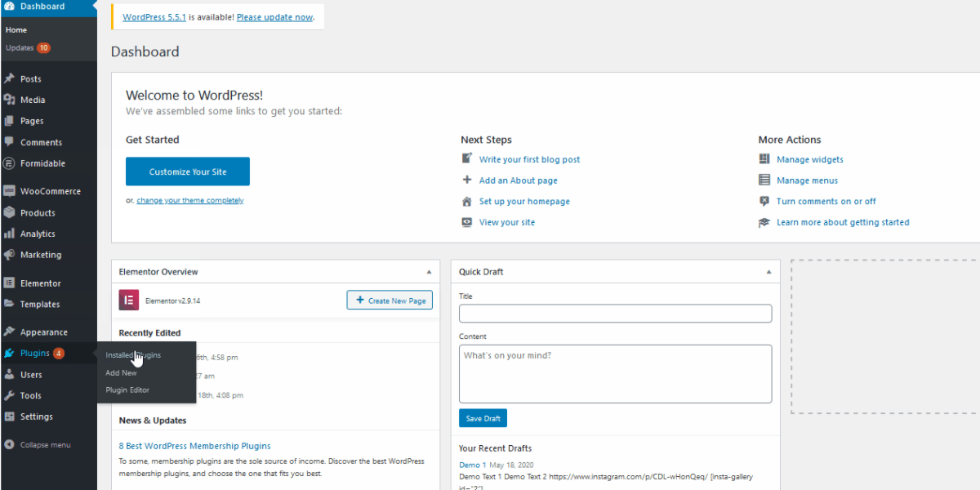Open 'Write your first blog post' link
Viewport: 980px width, 490px height.
[530, 159]
